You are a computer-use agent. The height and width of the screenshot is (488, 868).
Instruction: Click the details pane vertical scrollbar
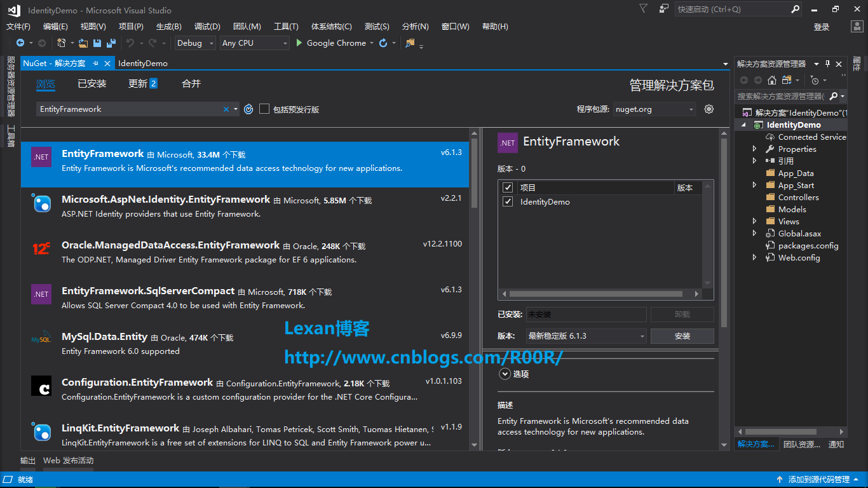point(723,232)
